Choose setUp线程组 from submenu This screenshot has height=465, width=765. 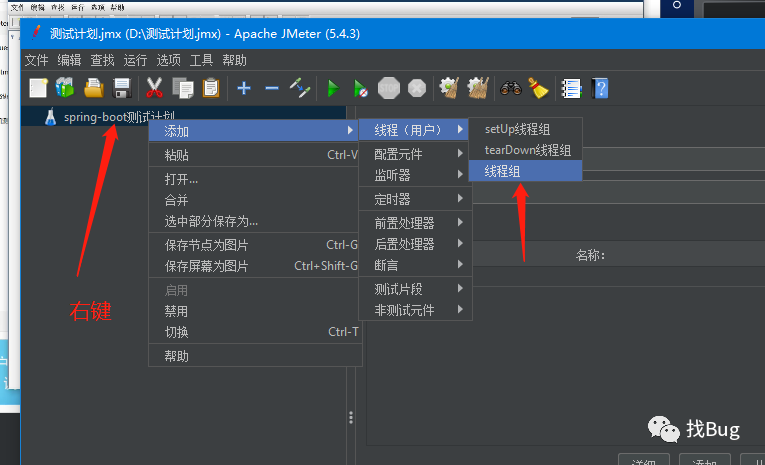click(x=525, y=129)
